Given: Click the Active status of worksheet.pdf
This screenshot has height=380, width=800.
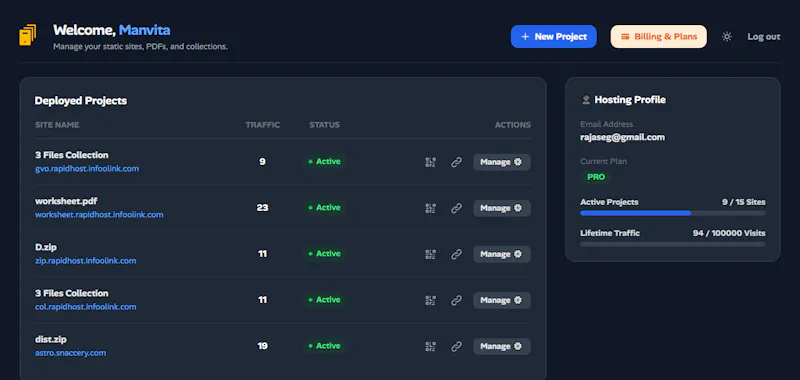Looking at the screenshot, I should pyautogui.click(x=324, y=208).
